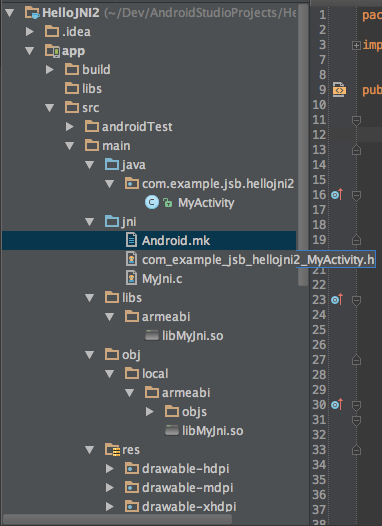
Task: Click the .idea folder icon
Action: tap(52, 32)
